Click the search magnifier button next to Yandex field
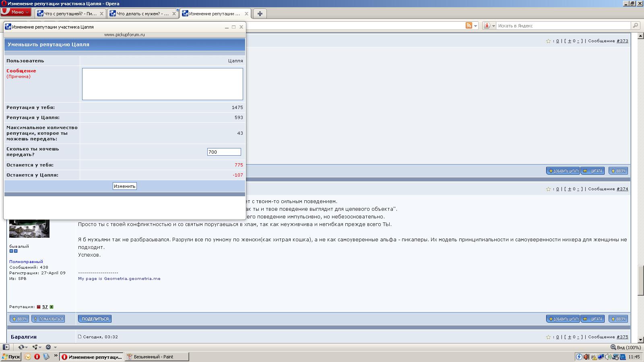Viewport: 644px width, 362px height. coord(636,26)
